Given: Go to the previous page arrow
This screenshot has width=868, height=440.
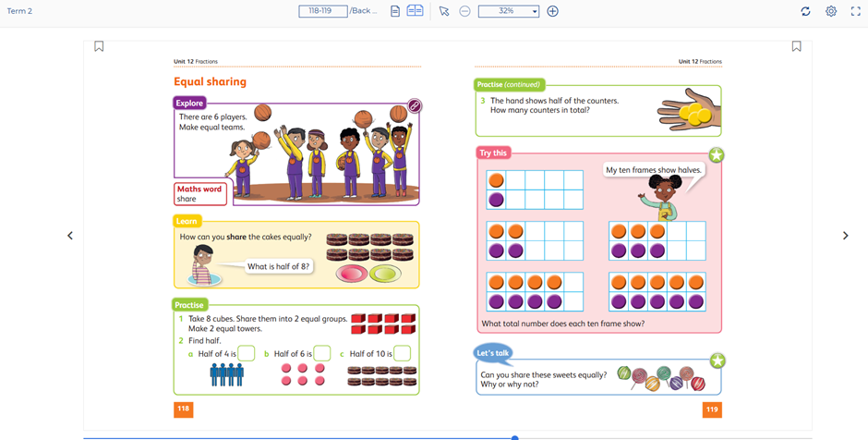Looking at the screenshot, I should click(70, 236).
